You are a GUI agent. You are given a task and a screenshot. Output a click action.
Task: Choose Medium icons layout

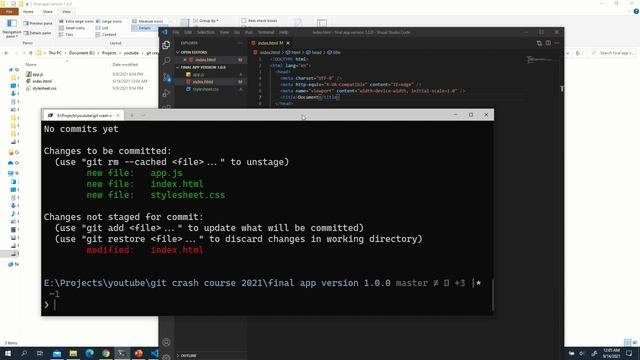[148, 21]
